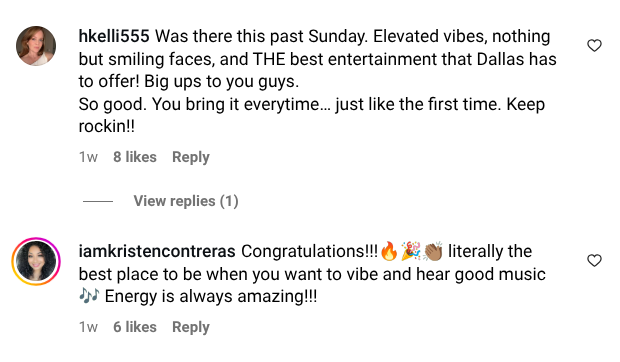The height and width of the screenshot is (362, 620).
Task: Show who gave the 6 likes
Action: point(135,327)
